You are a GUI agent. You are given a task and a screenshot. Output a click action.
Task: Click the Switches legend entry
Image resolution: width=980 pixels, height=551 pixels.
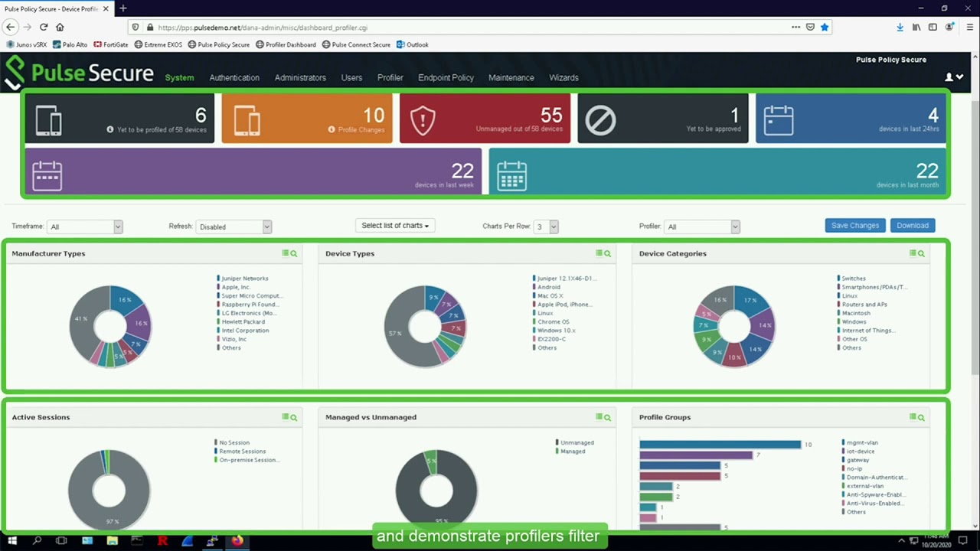[851, 279]
